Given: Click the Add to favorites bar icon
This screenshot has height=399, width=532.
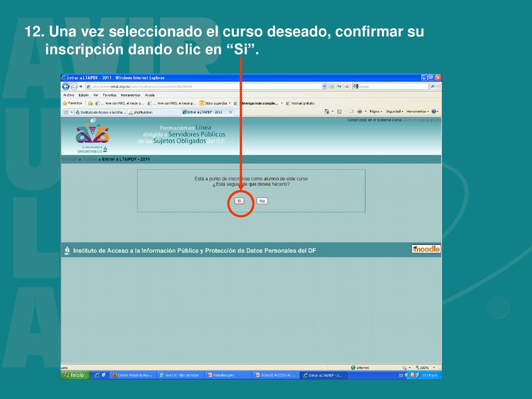Looking at the screenshot, I should [90, 103].
